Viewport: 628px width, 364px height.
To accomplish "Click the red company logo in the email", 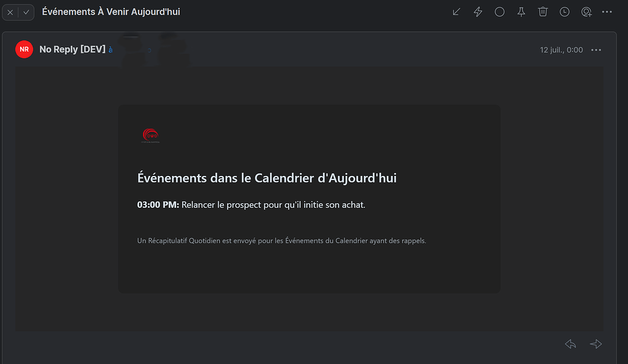I will (x=150, y=135).
